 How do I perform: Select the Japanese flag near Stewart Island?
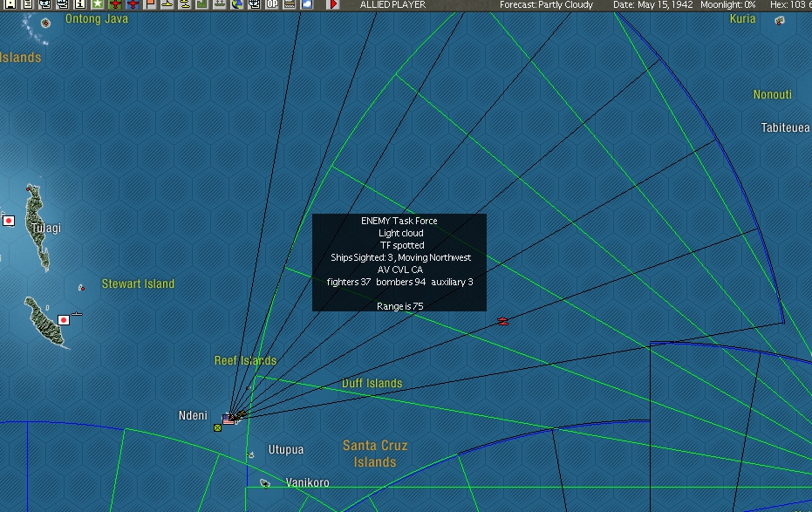[63, 320]
